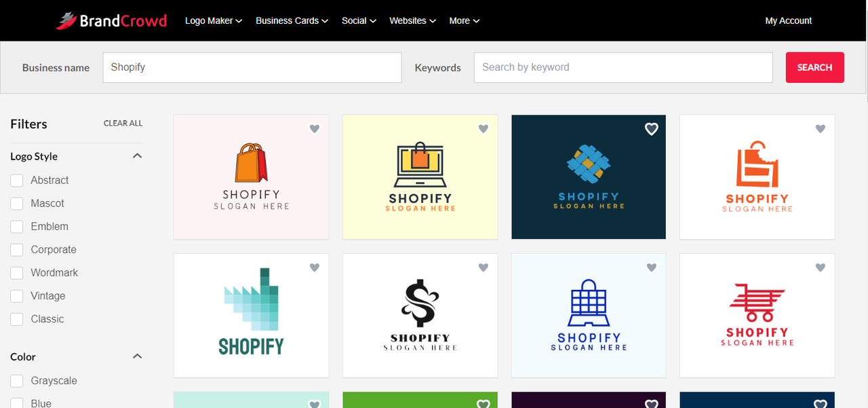Open the More dropdown menu
The height and width of the screenshot is (408, 868).
(465, 20)
